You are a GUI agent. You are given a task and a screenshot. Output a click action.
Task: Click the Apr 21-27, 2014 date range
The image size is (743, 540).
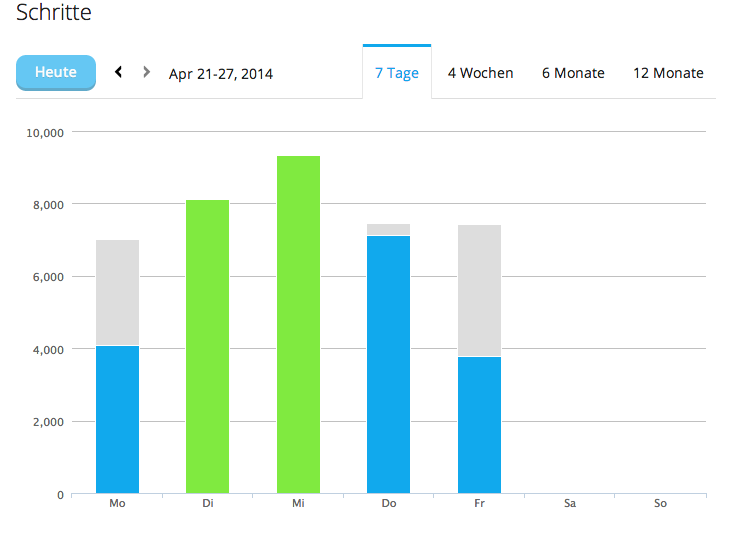tap(221, 74)
